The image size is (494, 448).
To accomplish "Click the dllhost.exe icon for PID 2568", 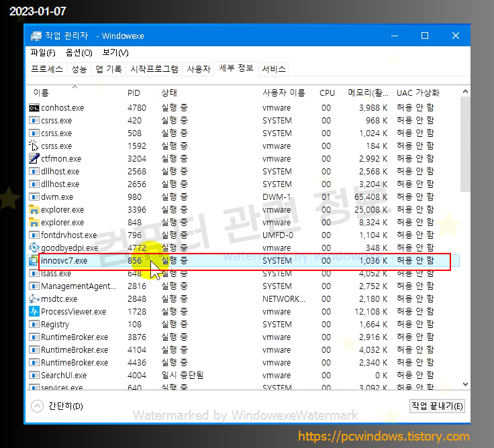I will [34, 172].
